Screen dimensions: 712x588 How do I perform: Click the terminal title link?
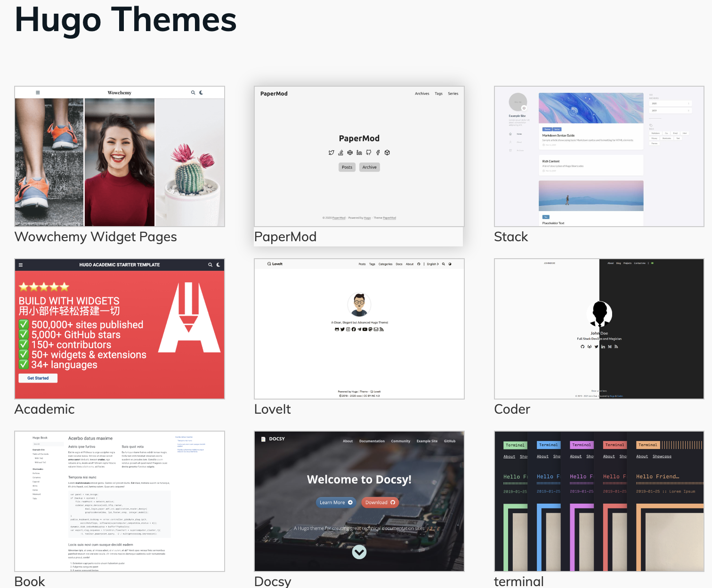click(519, 581)
